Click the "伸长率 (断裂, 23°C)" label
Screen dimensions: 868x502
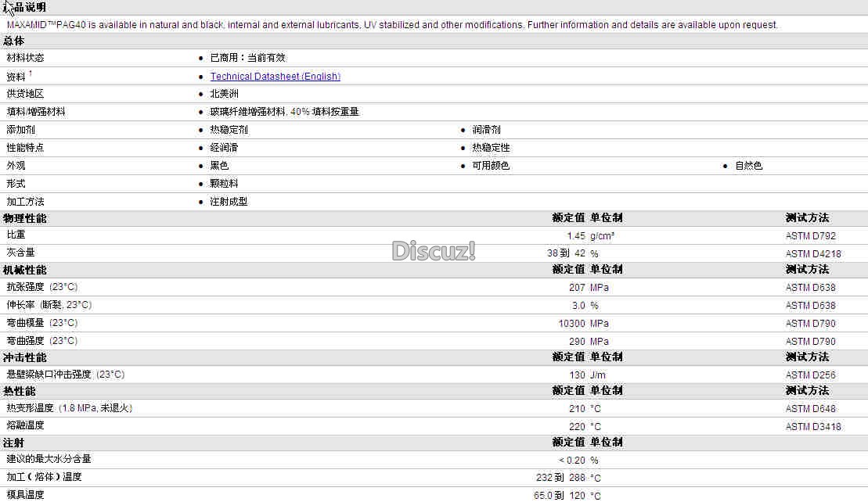pyautogui.click(x=49, y=305)
